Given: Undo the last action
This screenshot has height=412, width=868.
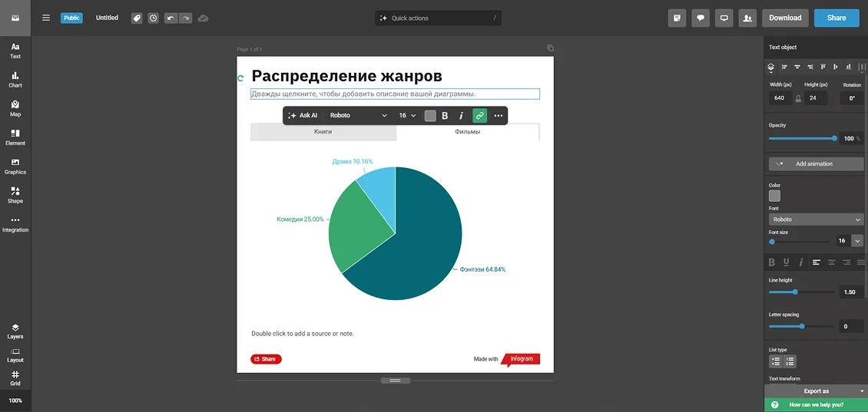Looking at the screenshot, I should click(171, 18).
